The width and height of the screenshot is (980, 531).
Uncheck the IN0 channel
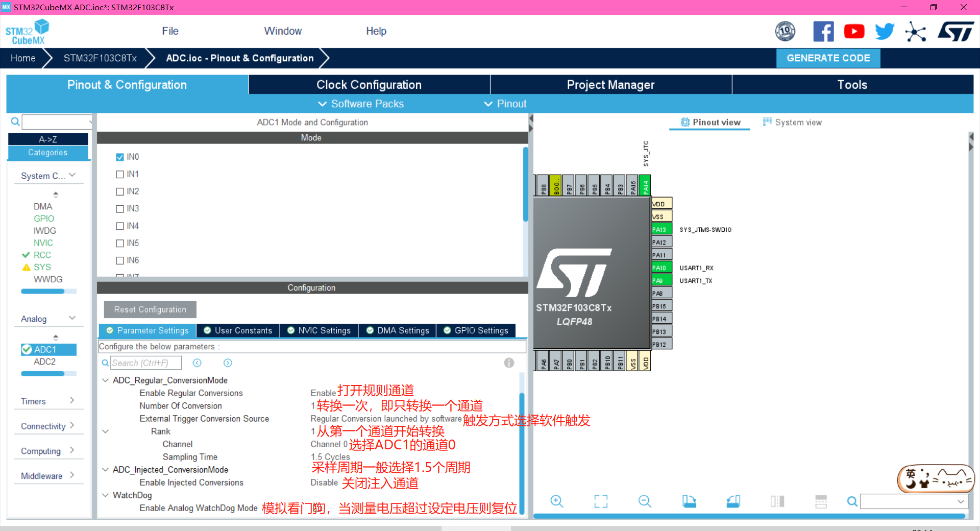pos(119,157)
